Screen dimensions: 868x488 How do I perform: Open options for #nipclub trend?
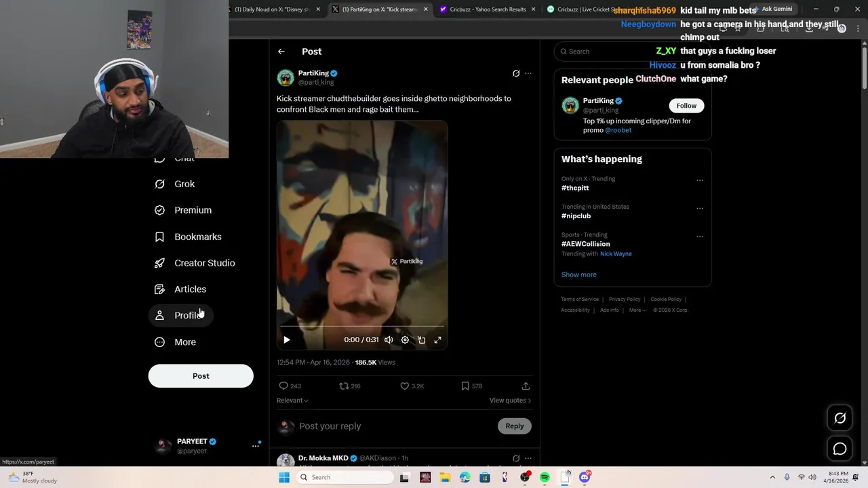point(700,208)
